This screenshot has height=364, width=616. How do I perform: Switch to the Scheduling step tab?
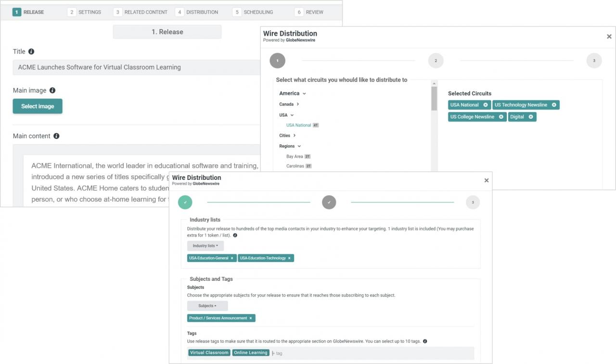[x=253, y=12]
